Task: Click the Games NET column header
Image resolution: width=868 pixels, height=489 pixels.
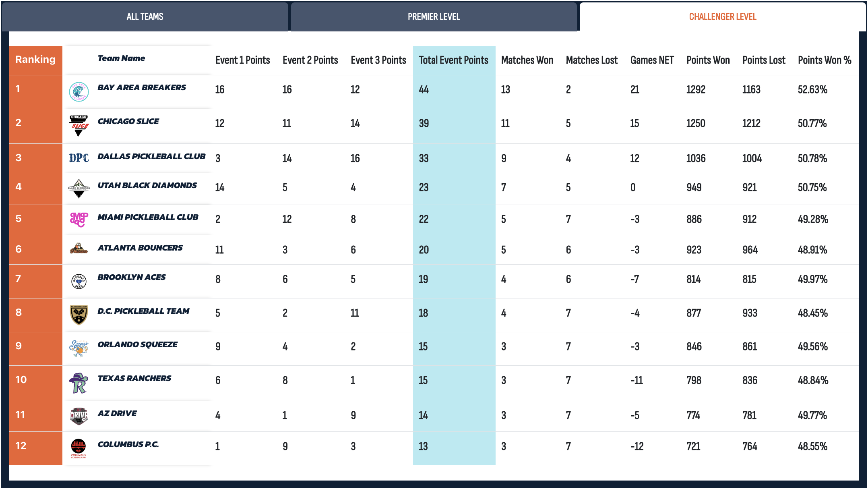Action: 652,60
